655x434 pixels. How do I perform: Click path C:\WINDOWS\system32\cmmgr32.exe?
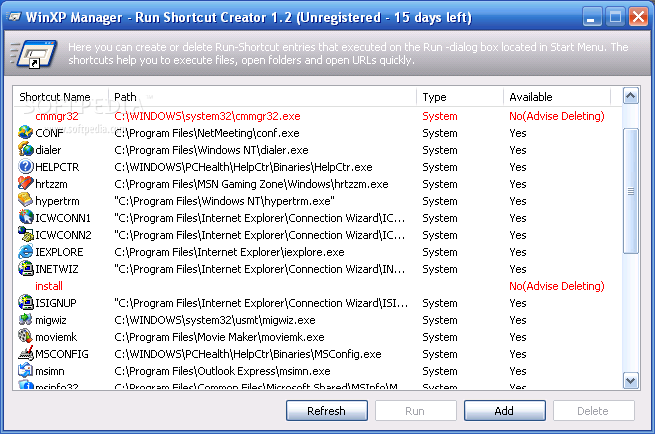(x=207, y=116)
